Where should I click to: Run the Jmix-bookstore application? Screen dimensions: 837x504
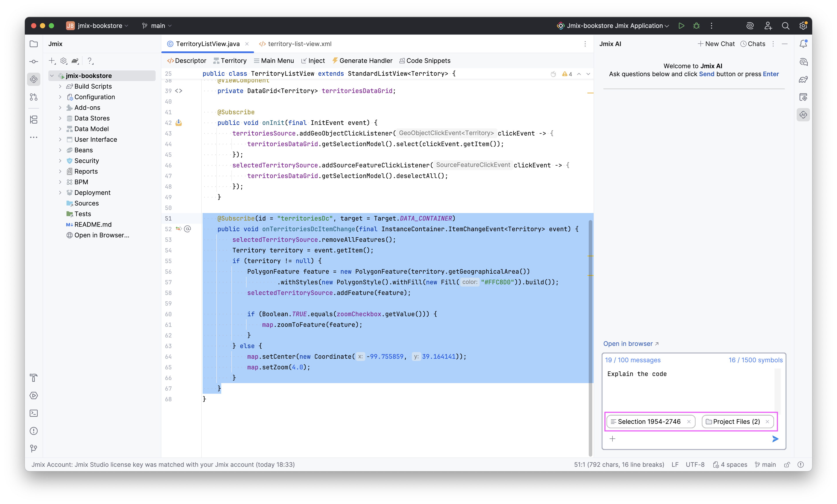pos(681,25)
